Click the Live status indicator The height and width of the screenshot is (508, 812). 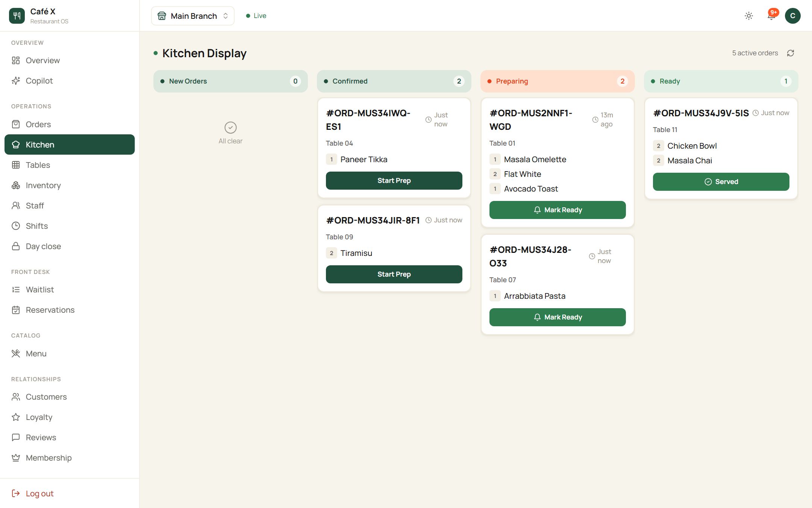(256, 16)
